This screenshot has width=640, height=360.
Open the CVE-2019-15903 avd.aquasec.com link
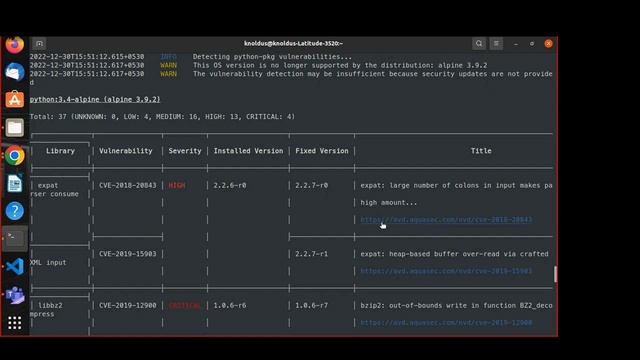click(x=446, y=271)
